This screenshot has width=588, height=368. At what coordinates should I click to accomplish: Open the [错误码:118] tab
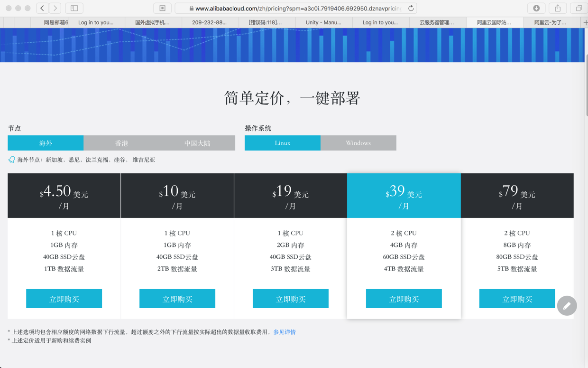pos(266,22)
